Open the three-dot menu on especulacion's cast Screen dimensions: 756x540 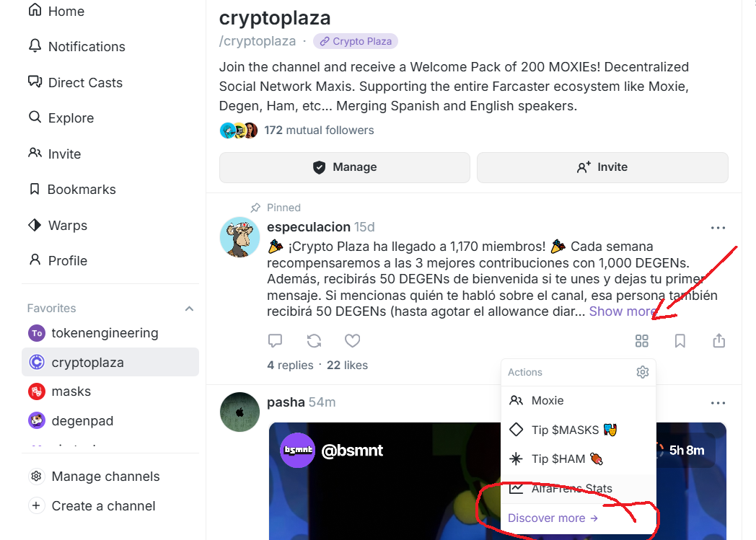click(718, 228)
